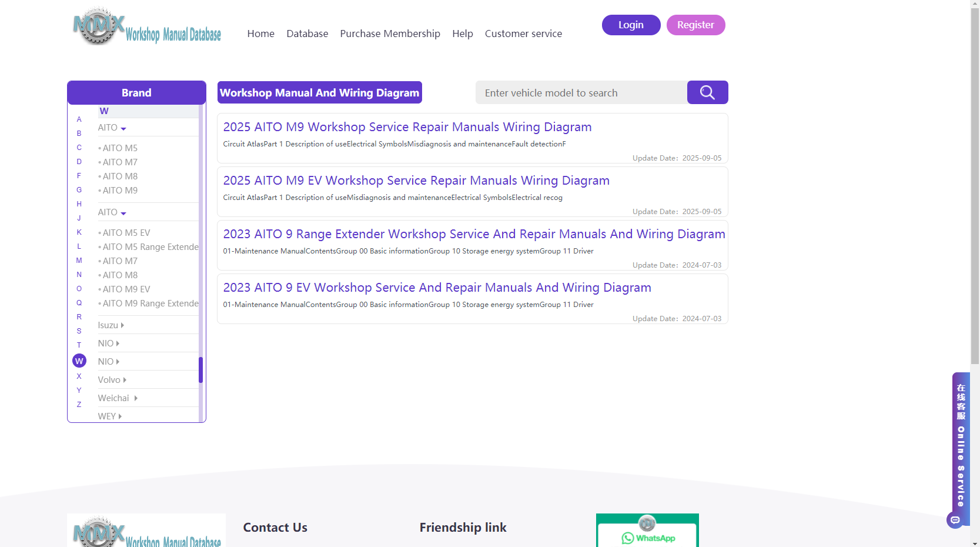
Task: Expand the Isuzu brand group
Action: click(x=111, y=325)
